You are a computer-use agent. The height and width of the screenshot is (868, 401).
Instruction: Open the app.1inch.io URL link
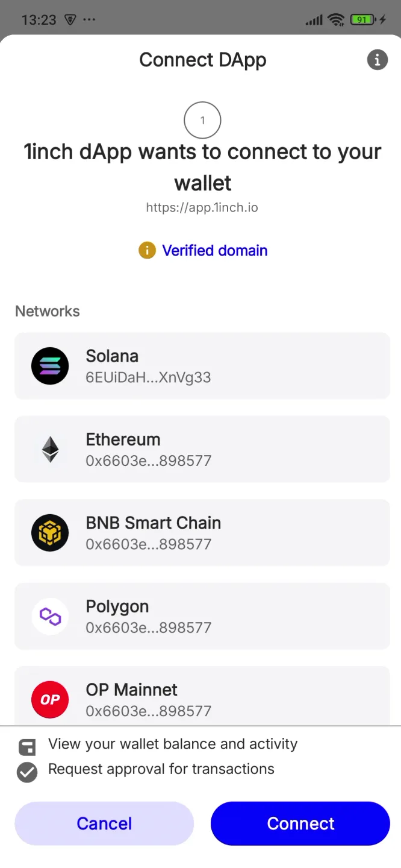tap(202, 207)
